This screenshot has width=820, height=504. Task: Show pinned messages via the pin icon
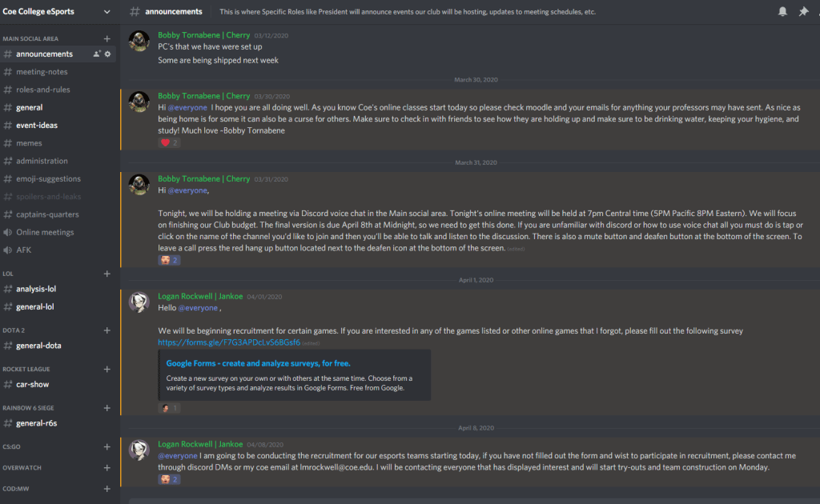[x=803, y=12]
